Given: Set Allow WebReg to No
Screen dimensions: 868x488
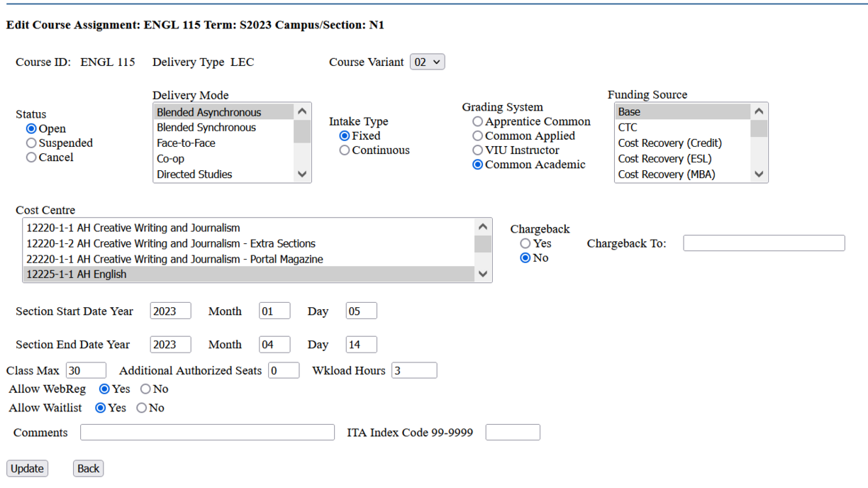Looking at the screenshot, I should tap(144, 389).
